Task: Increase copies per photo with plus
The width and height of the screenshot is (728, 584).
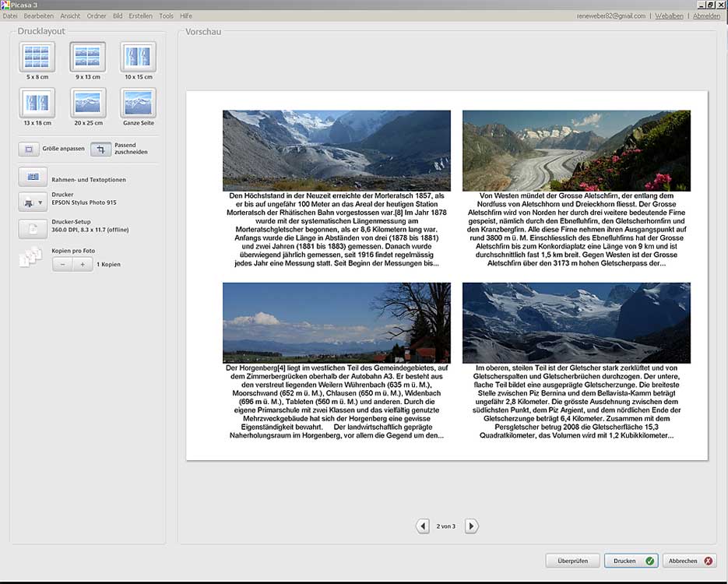Action: 83,265
